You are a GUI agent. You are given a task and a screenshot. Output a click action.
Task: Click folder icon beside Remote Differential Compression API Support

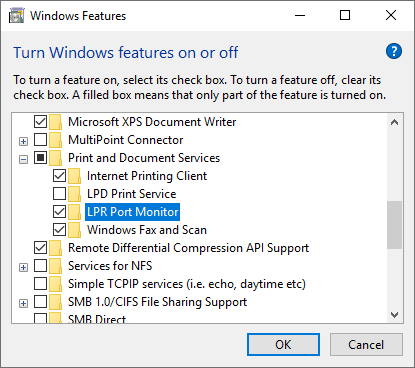point(55,248)
